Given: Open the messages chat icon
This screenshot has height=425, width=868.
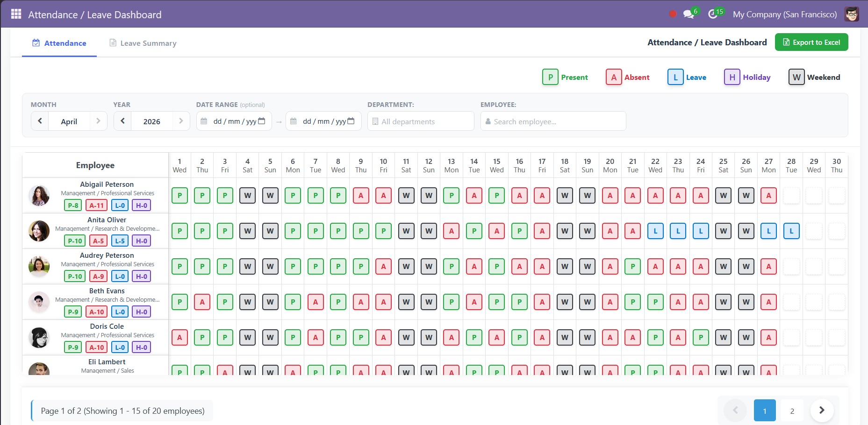Looking at the screenshot, I should (x=689, y=14).
